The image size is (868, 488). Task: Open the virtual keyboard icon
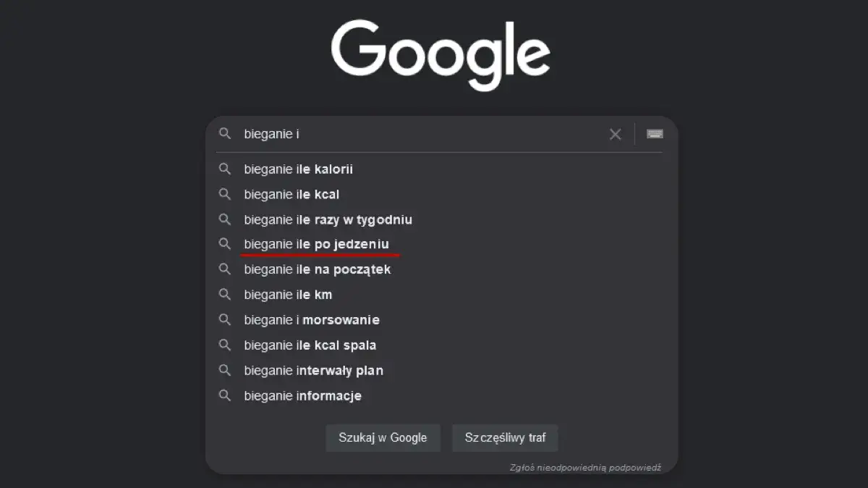(x=654, y=133)
